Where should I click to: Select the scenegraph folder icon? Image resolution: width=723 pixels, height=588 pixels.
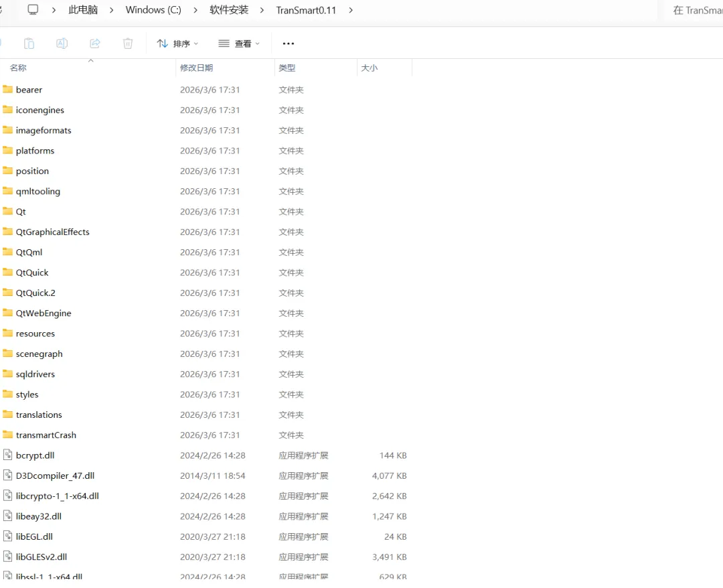(x=7, y=353)
